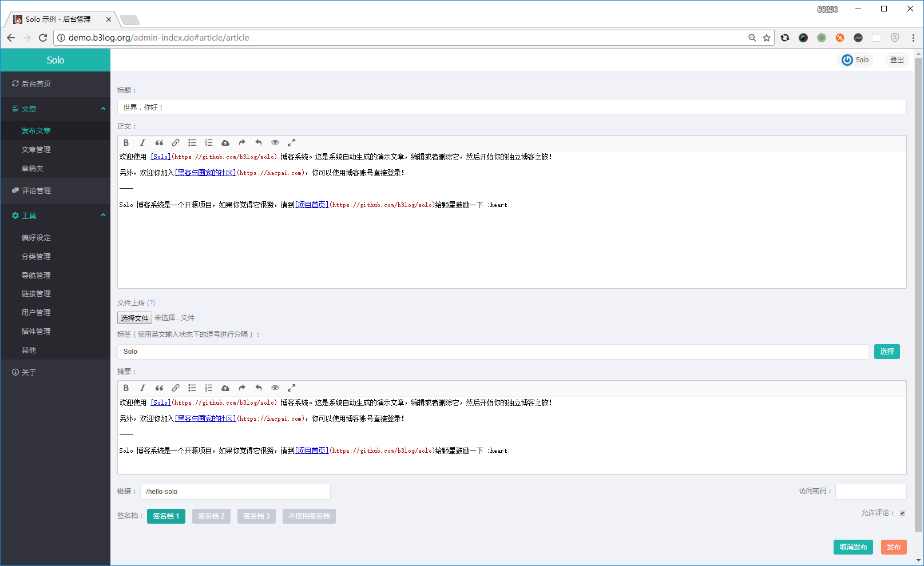Toggle bold in the 正文 editor toolbar
Screen dimensions: 924x566
tap(126, 143)
